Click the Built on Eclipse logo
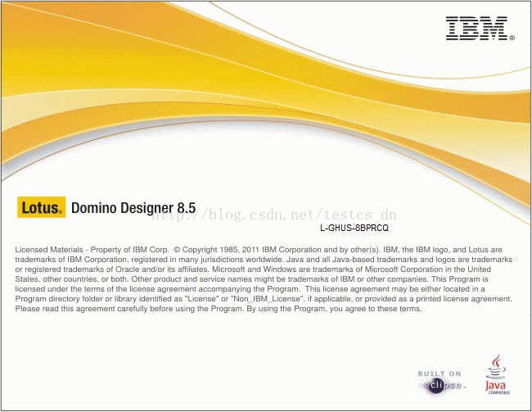532x412 pixels. point(442,383)
